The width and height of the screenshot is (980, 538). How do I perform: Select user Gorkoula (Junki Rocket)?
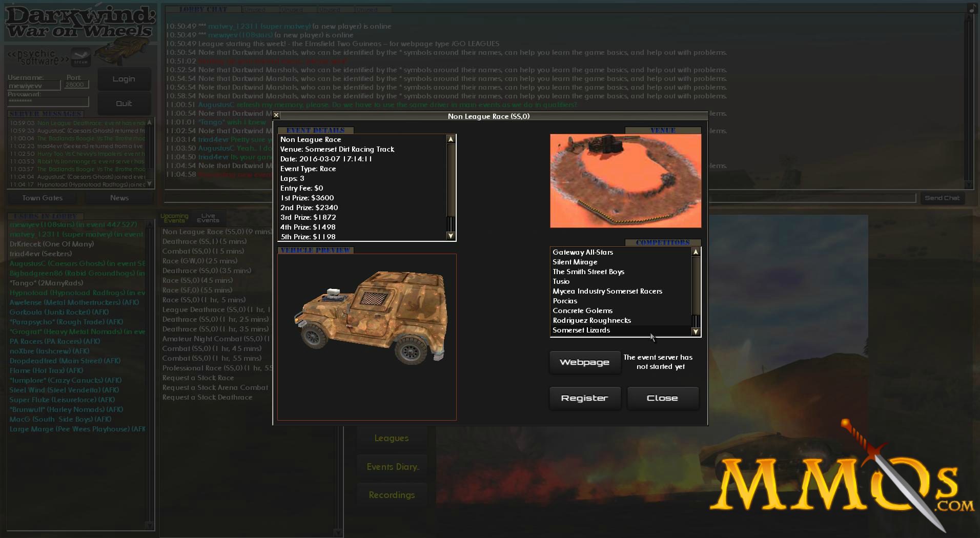(x=59, y=312)
